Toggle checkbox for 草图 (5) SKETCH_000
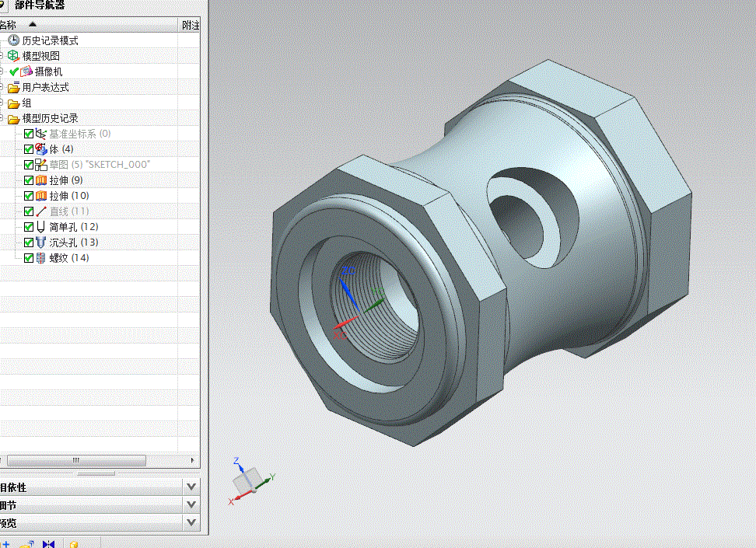The width and height of the screenshot is (756, 548). [29, 165]
